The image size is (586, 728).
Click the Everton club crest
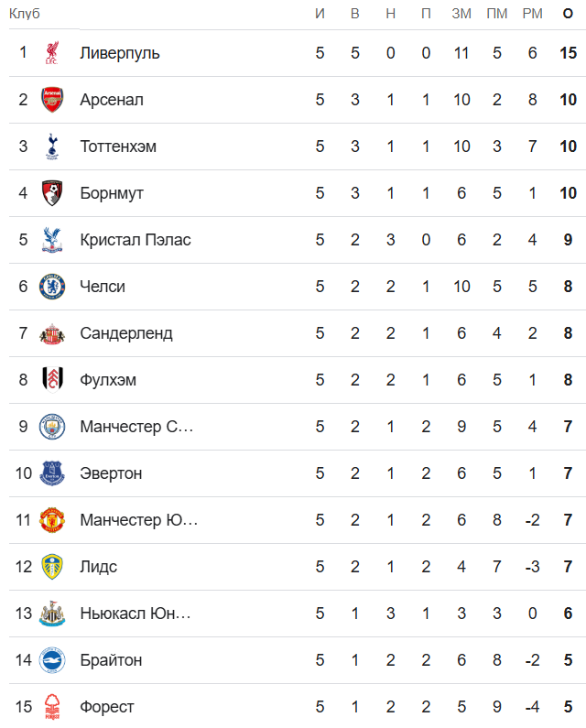point(51,473)
